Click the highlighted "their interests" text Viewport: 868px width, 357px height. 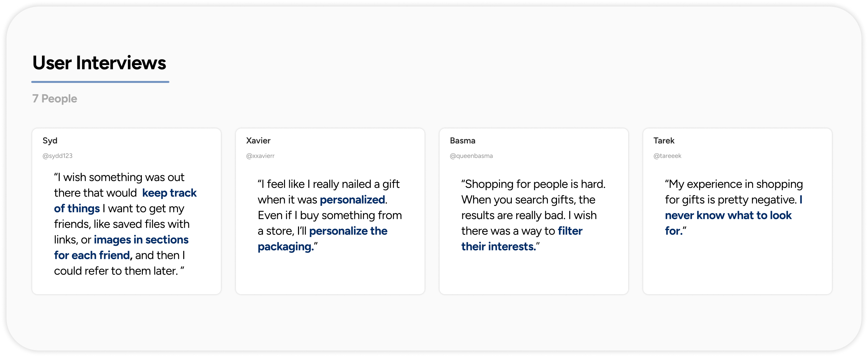(x=498, y=247)
